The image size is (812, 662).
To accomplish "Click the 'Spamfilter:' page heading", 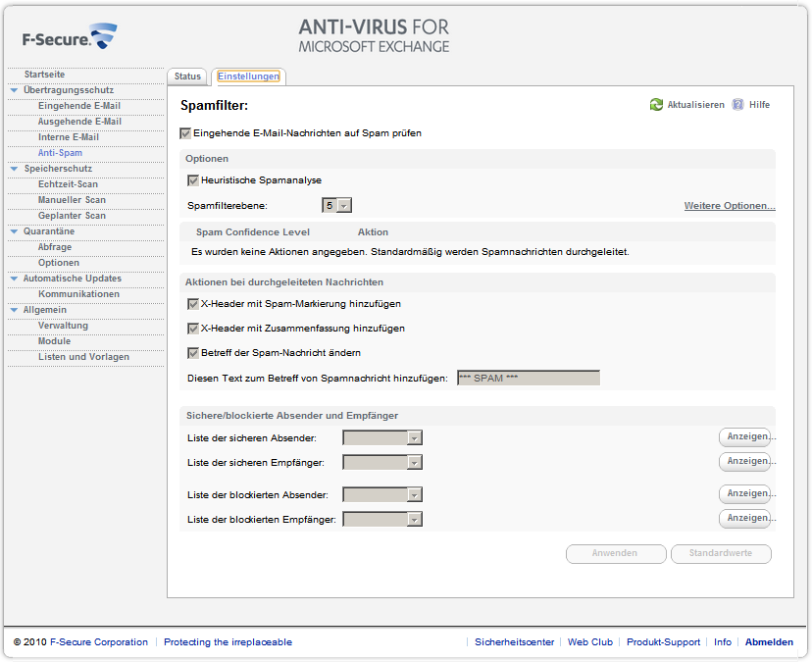I will coord(215,106).
